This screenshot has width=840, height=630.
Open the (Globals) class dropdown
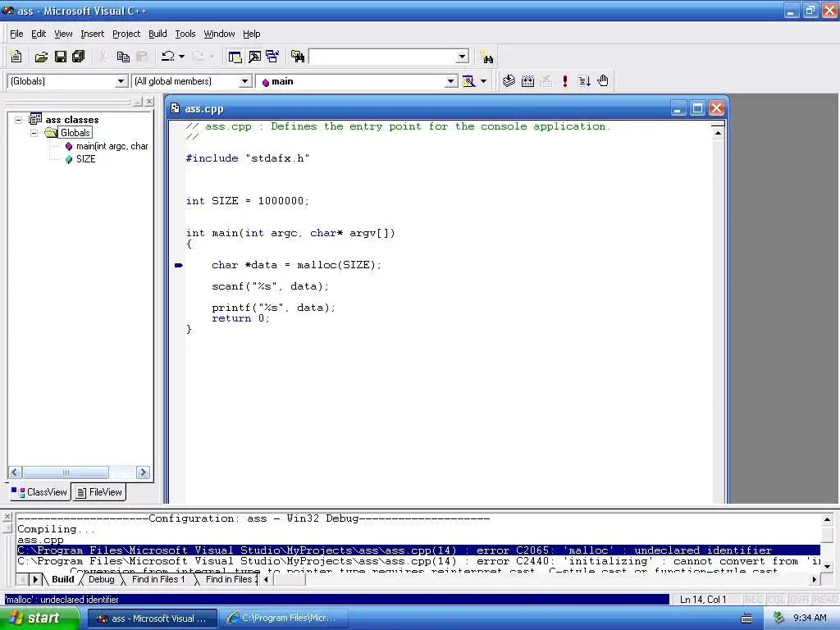(x=121, y=81)
